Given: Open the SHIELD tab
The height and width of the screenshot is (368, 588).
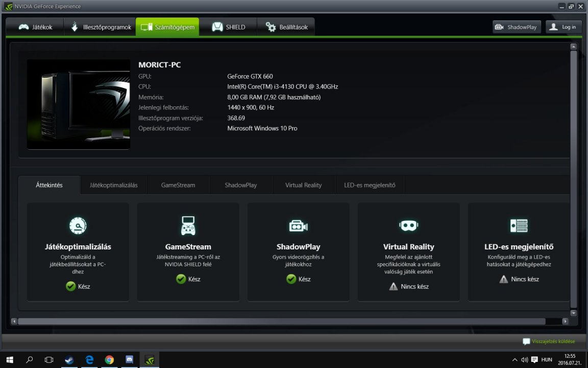Looking at the screenshot, I should pos(228,27).
